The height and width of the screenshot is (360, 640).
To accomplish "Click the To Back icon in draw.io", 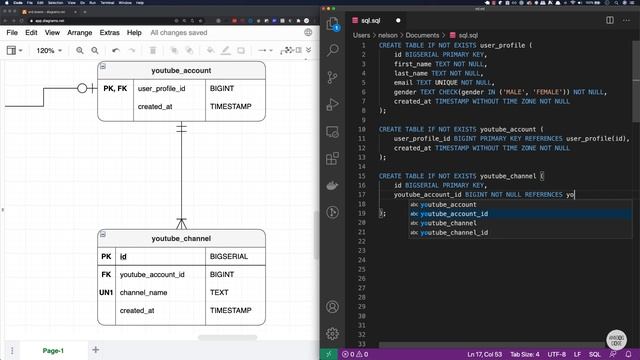I will [189, 50].
